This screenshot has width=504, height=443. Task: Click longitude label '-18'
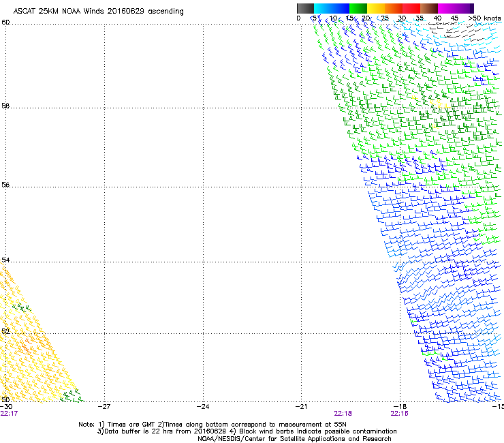400,406
